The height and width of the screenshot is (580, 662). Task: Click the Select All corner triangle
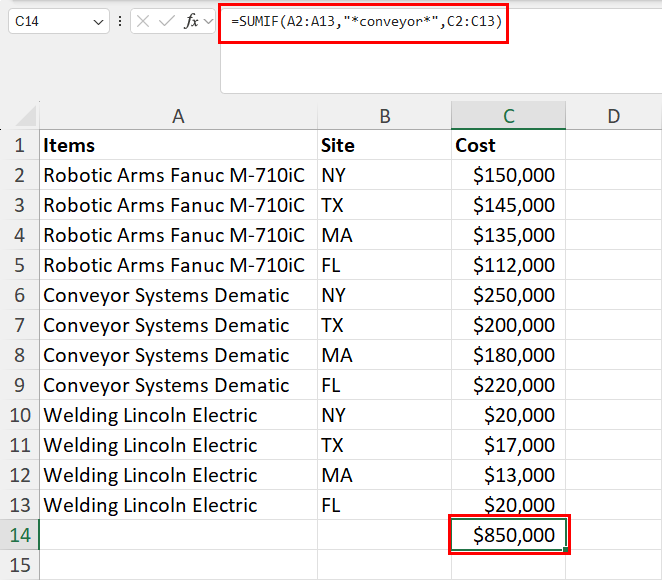(24, 117)
